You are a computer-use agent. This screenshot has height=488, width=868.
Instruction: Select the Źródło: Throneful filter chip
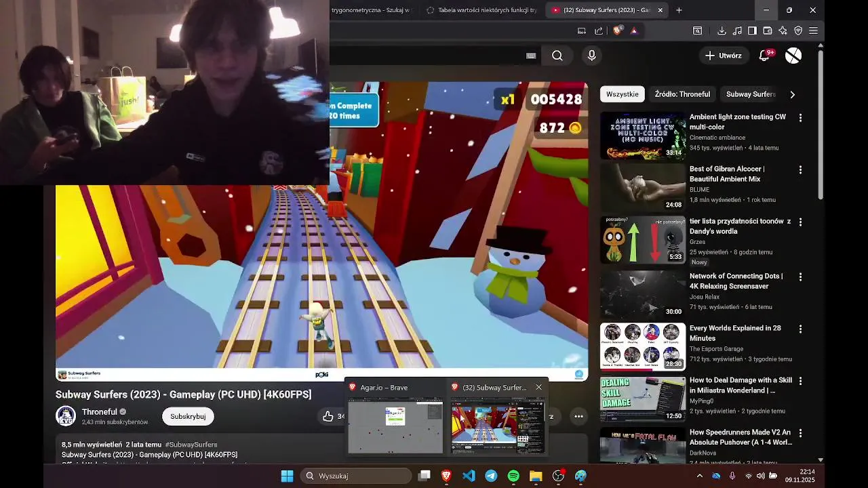click(x=682, y=94)
